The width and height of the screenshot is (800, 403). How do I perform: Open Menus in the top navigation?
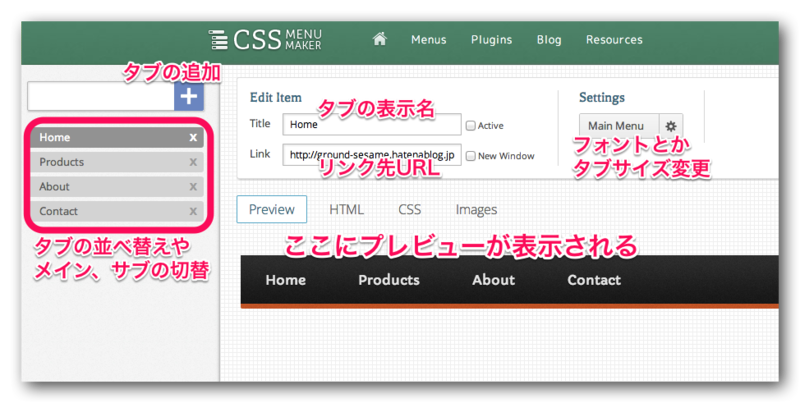coord(429,40)
